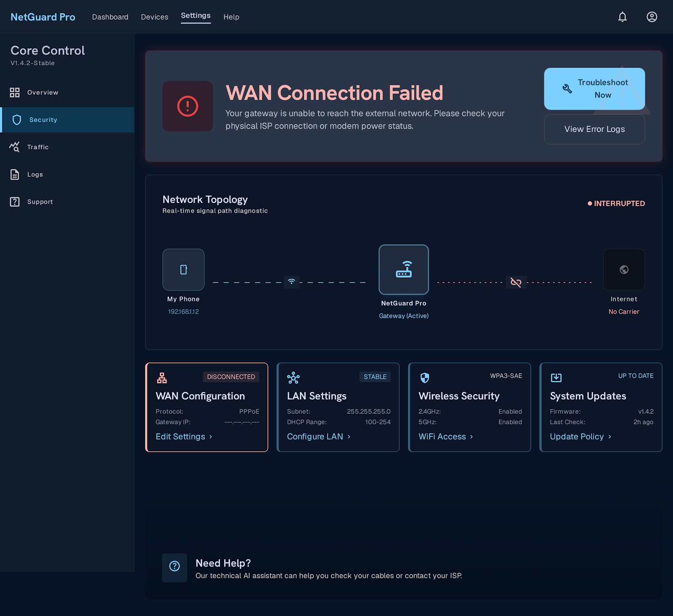Open the Devices top menu
673x616 pixels.
coord(154,17)
